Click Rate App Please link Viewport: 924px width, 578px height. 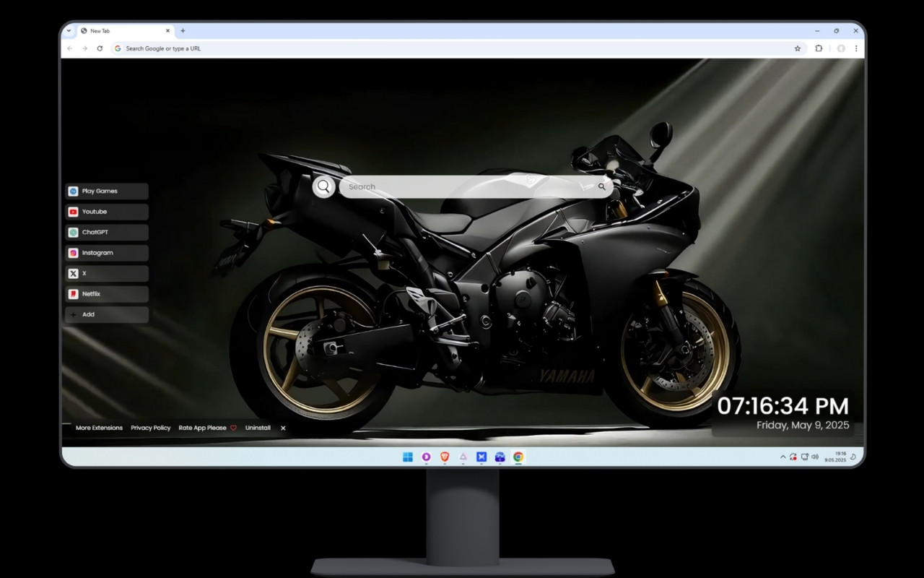tap(207, 428)
